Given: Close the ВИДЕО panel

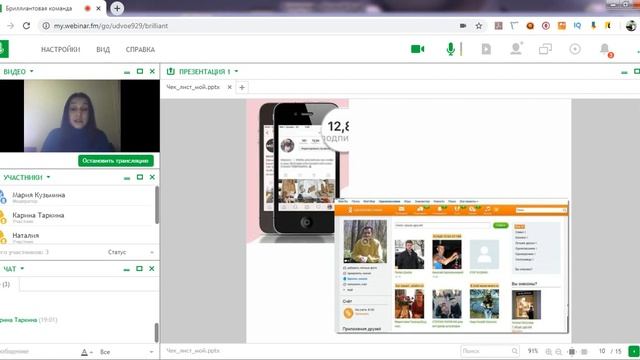Looking at the screenshot, I should [152, 71].
